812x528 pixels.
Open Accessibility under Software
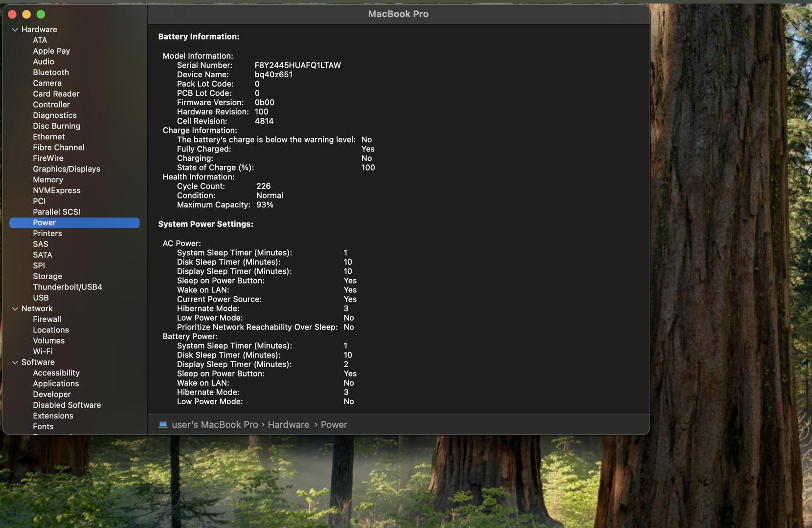[x=56, y=374]
